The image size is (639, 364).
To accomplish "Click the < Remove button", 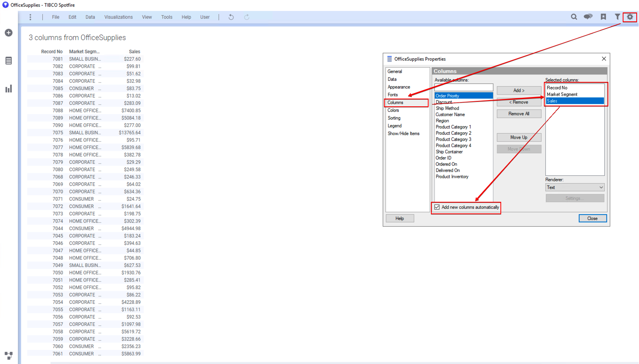I will 519,102.
